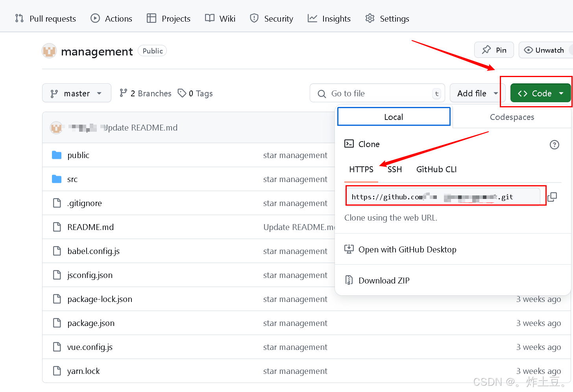
Task: Click the file icon beside package.json
Action: [x=57, y=323]
